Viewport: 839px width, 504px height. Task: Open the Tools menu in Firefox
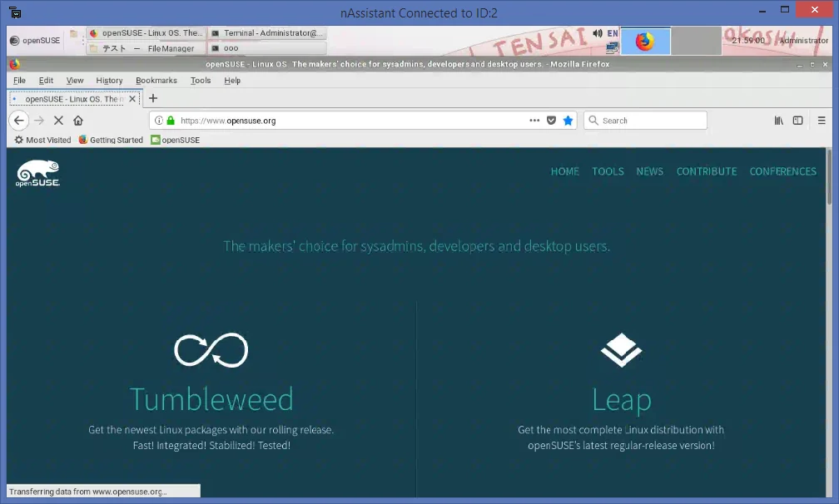click(x=201, y=80)
